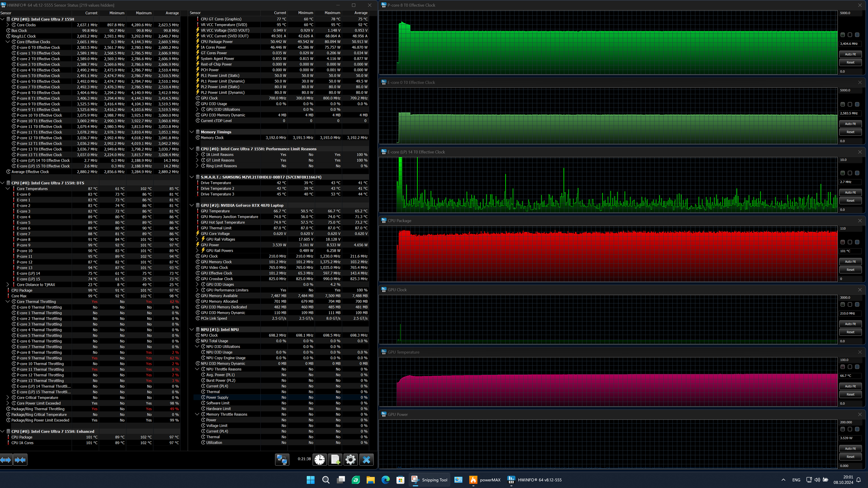
Task: Click the max value field in GPU Power graph
Action: (850, 422)
